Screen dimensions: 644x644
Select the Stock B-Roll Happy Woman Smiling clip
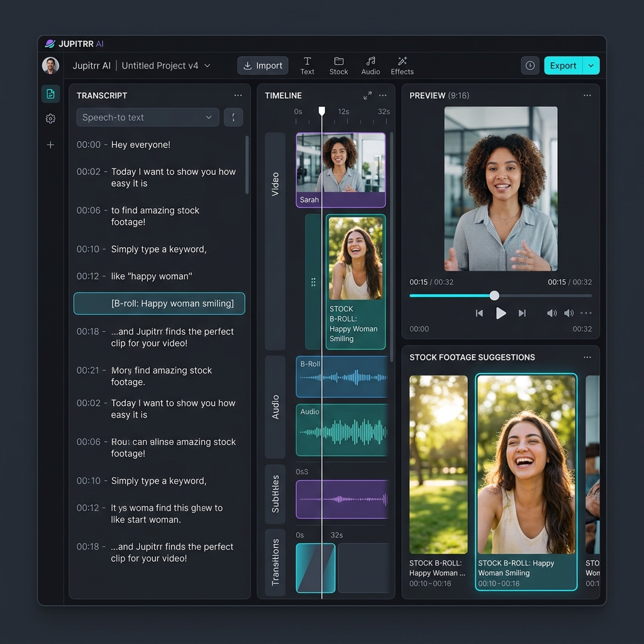coord(356,282)
